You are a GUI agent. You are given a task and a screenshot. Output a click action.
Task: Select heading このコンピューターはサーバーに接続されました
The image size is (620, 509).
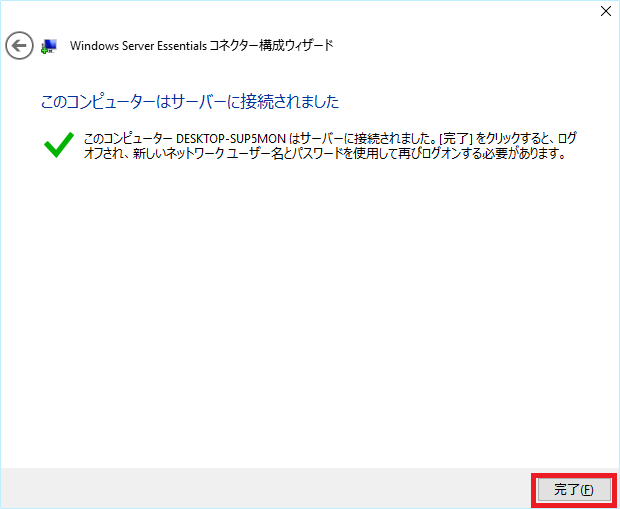pos(190,102)
